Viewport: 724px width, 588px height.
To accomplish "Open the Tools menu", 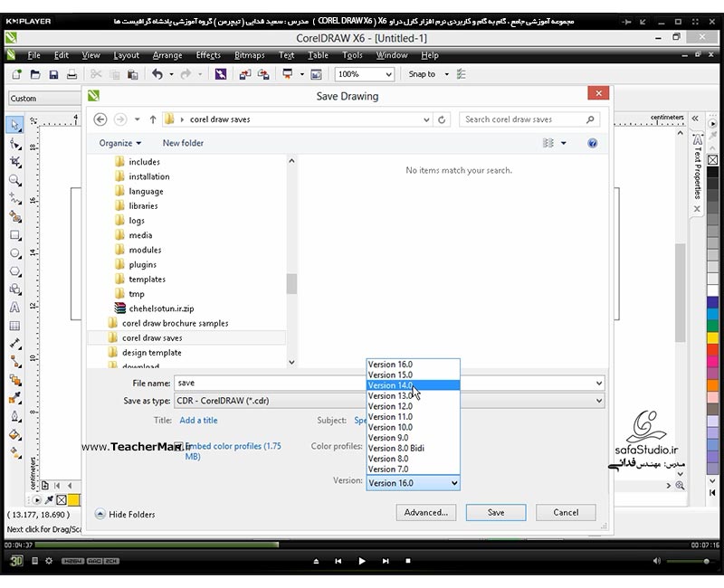I will 352,55.
